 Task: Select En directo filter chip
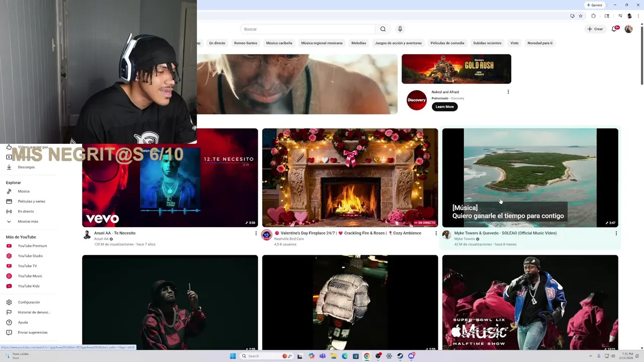click(217, 43)
